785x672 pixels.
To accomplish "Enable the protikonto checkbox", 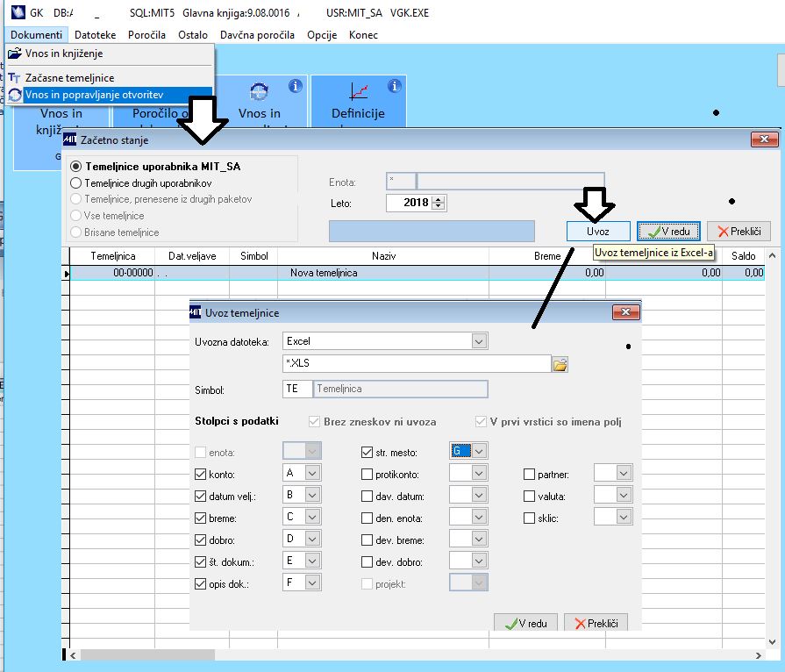I will (367, 475).
